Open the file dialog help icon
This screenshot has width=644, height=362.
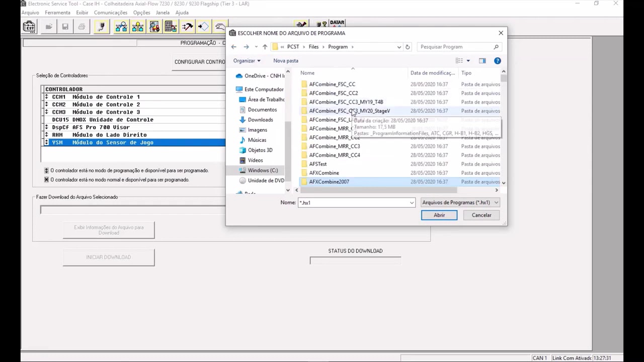pos(498,61)
